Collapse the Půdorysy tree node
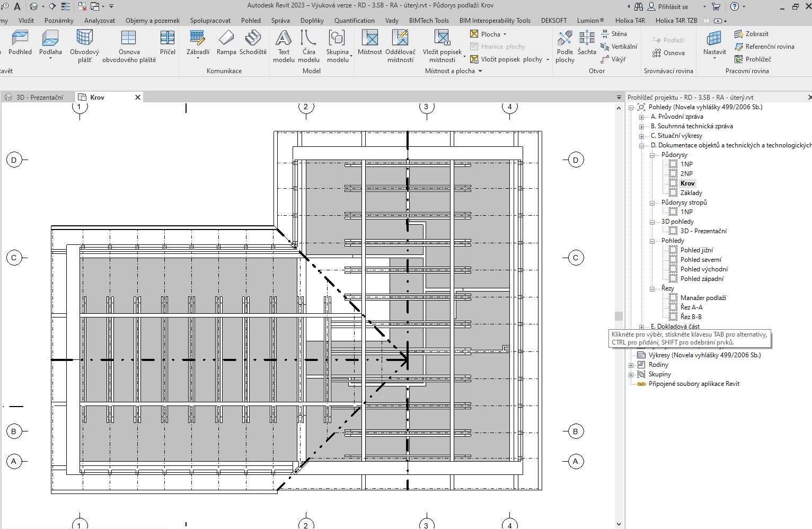The height and width of the screenshot is (529, 812). [652, 155]
